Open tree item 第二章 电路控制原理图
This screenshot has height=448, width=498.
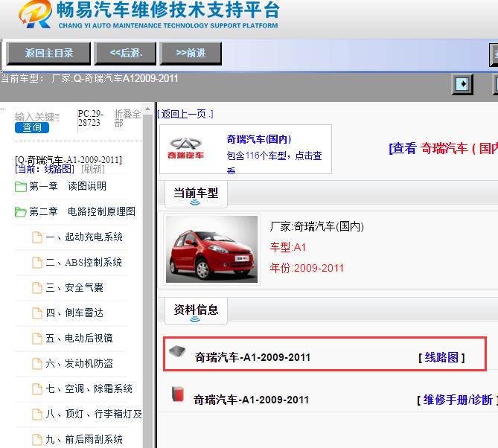(x=83, y=212)
